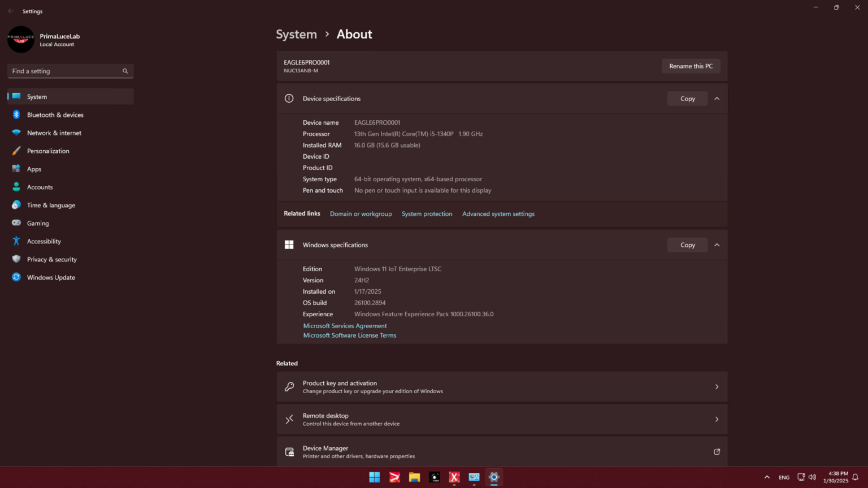This screenshot has height=488, width=868.
Task: Collapse the Device specifications section
Action: click(717, 98)
